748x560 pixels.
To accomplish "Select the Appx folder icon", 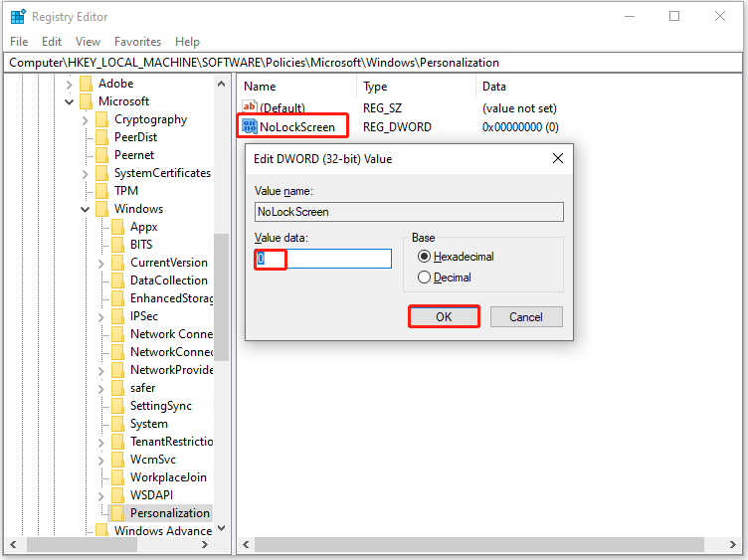I will pyautogui.click(x=117, y=227).
